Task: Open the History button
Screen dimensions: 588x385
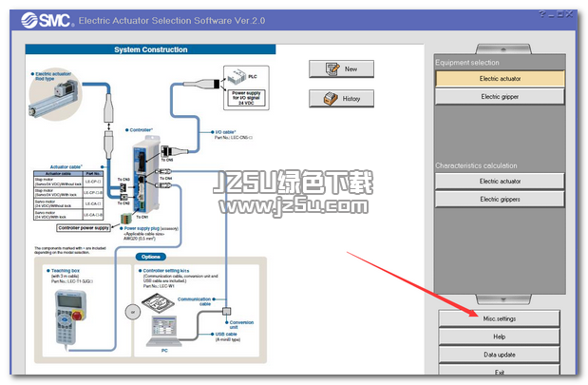Action: click(341, 98)
